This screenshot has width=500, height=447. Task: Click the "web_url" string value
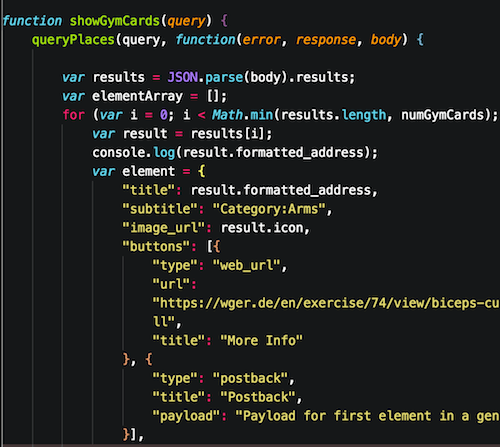[246, 265]
